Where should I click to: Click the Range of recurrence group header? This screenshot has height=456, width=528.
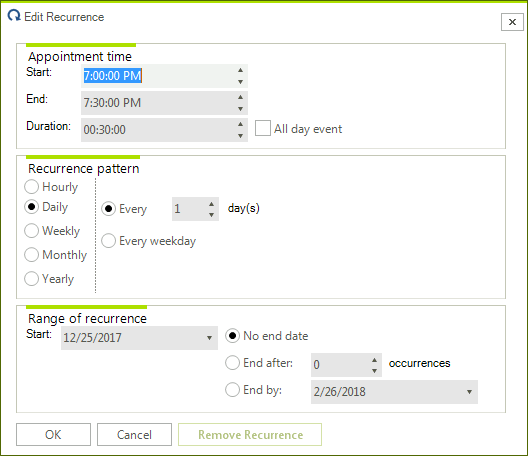coord(87,318)
